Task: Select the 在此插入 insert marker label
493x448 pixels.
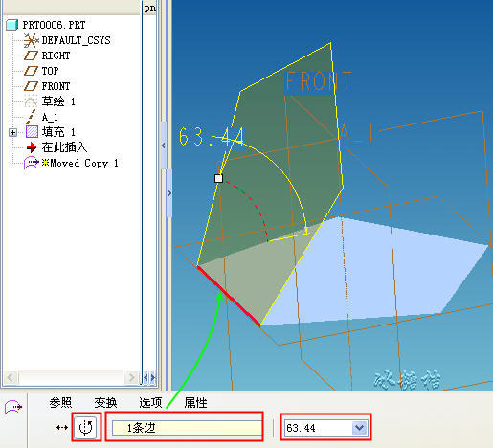Action: click(x=64, y=147)
